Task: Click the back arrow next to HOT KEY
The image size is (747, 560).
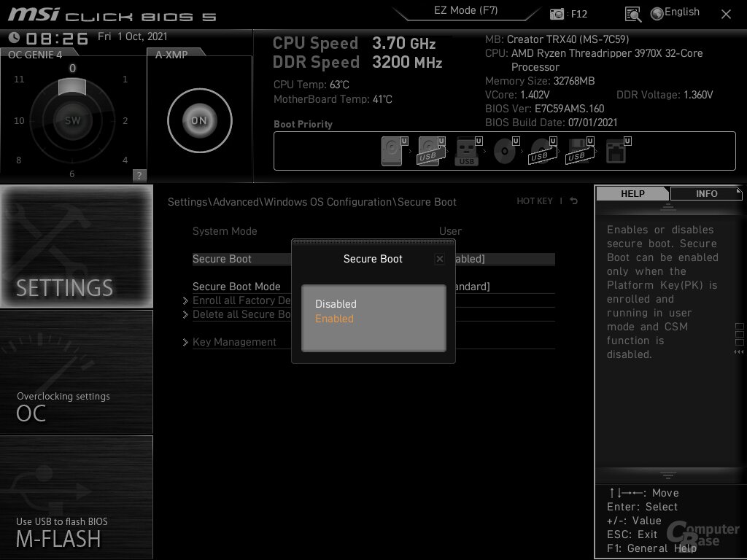Action: tap(574, 201)
